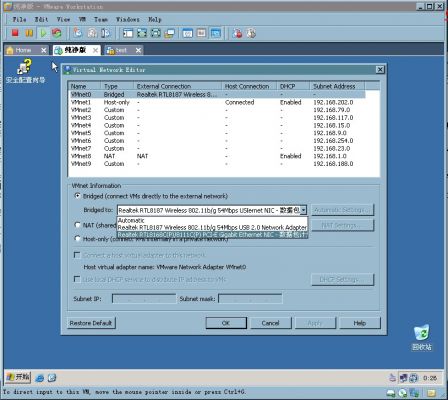Click the Restore Default button
Image resolution: width=448 pixels, height=400 pixels.
(x=91, y=323)
